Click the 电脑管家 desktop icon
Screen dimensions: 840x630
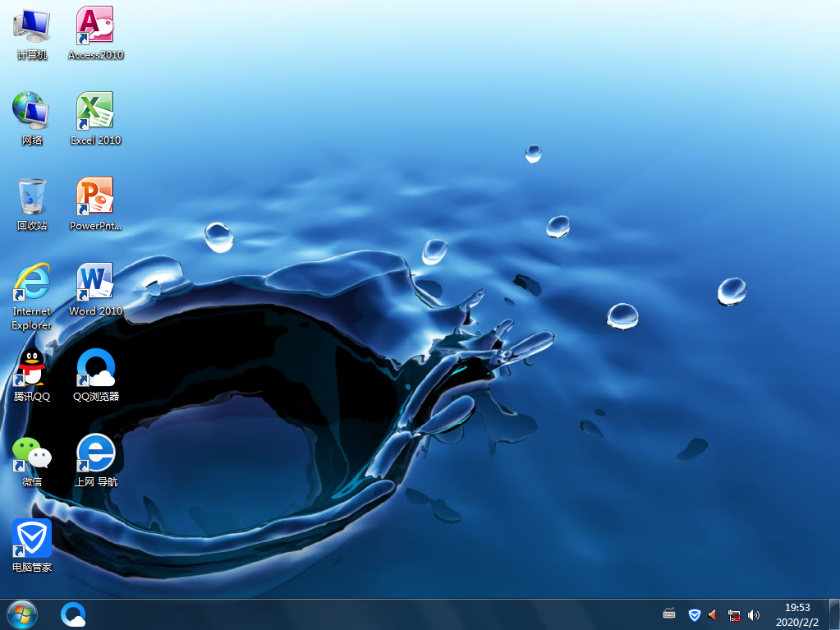pos(32,538)
